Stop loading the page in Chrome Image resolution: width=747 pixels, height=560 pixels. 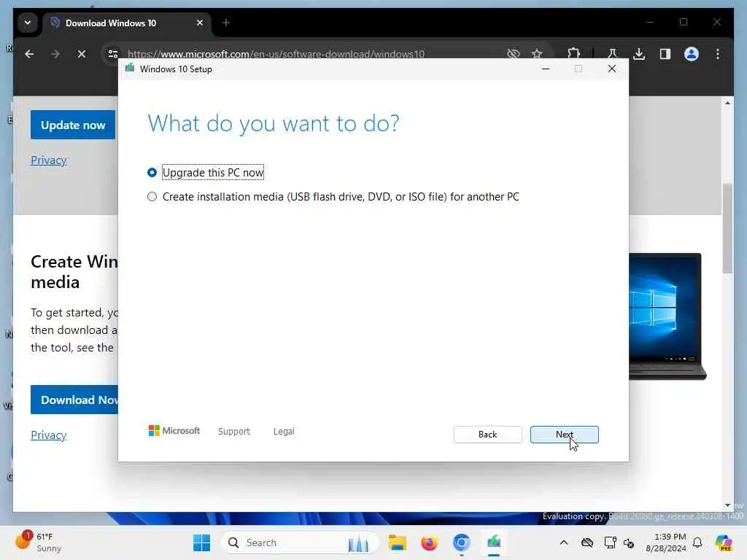(82, 54)
